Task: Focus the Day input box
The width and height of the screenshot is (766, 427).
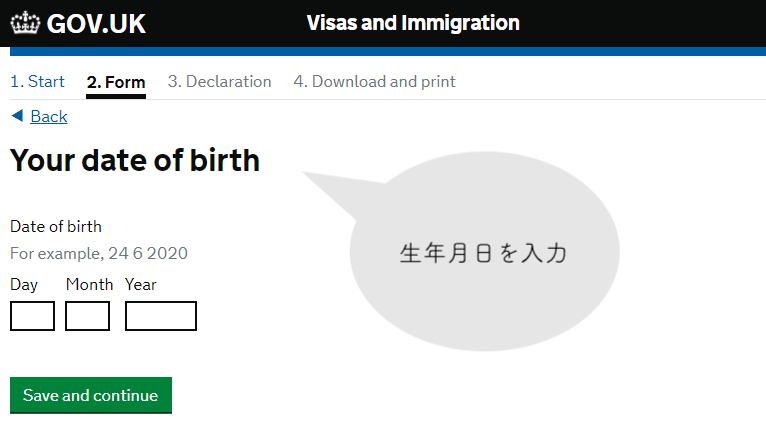Action: point(32,316)
